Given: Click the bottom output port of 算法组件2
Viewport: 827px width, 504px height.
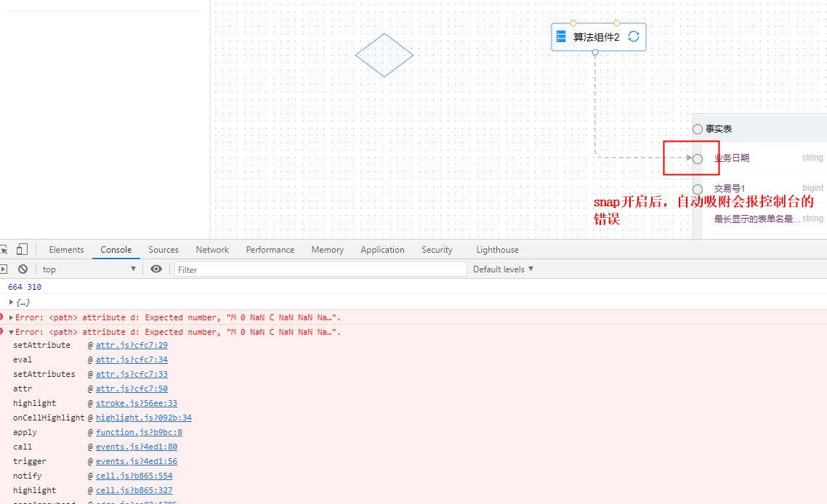Looking at the screenshot, I should click(x=595, y=52).
